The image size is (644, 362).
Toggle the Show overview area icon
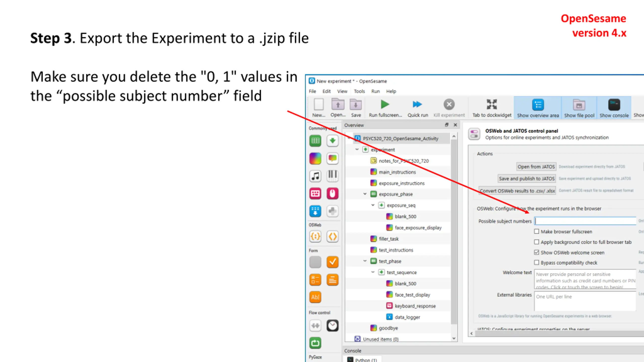[x=538, y=105]
